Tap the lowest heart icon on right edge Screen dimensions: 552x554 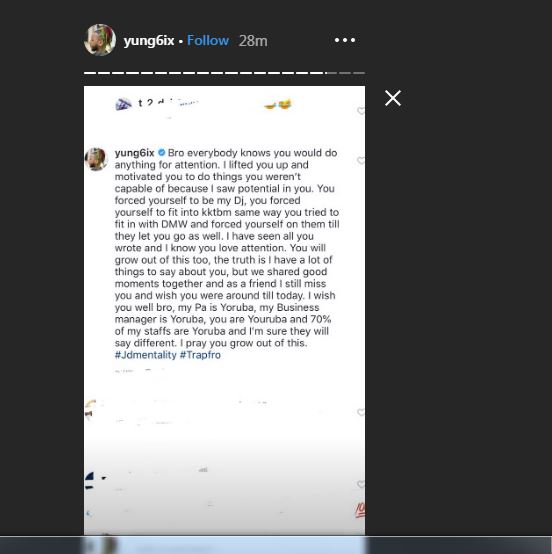361,484
